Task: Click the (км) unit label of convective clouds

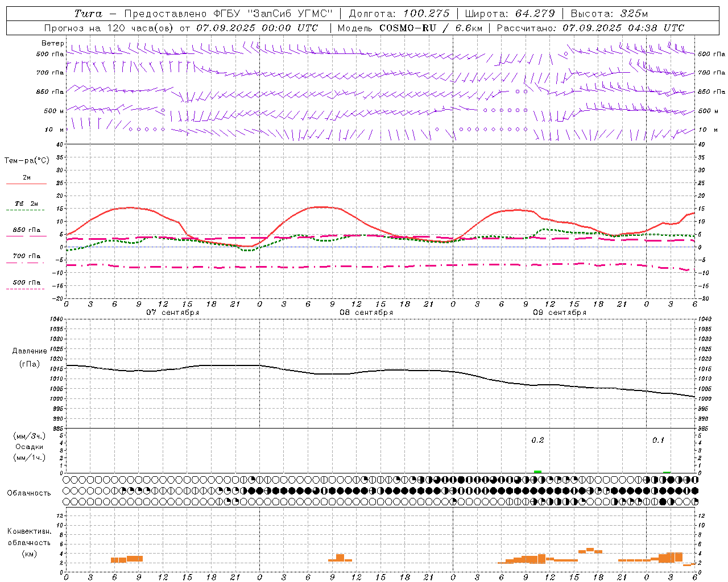Action: click(x=29, y=554)
